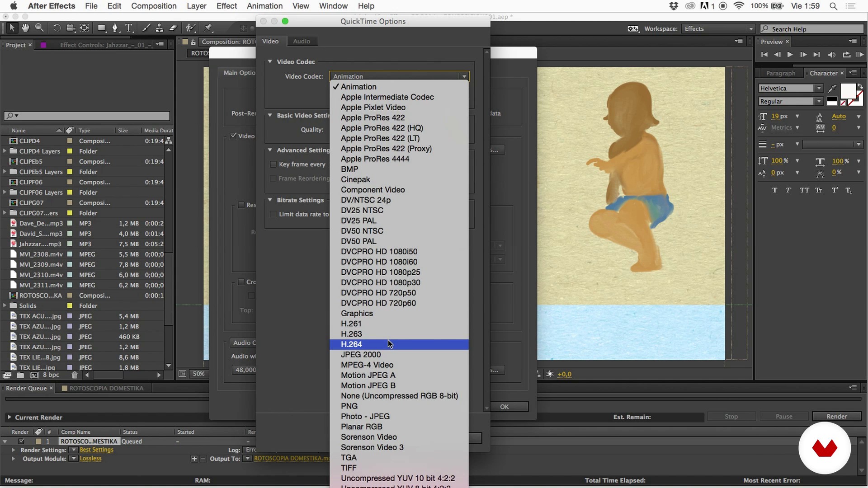Choose Photo - JPEG codec
This screenshot has width=868, height=488.
click(x=399, y=417)
